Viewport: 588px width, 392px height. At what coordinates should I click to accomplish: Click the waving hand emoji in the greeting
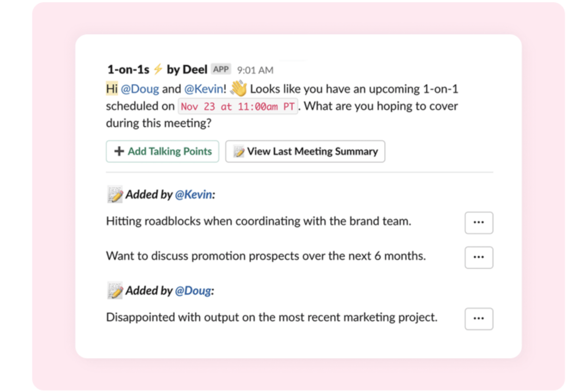click(x=238, y=89)
